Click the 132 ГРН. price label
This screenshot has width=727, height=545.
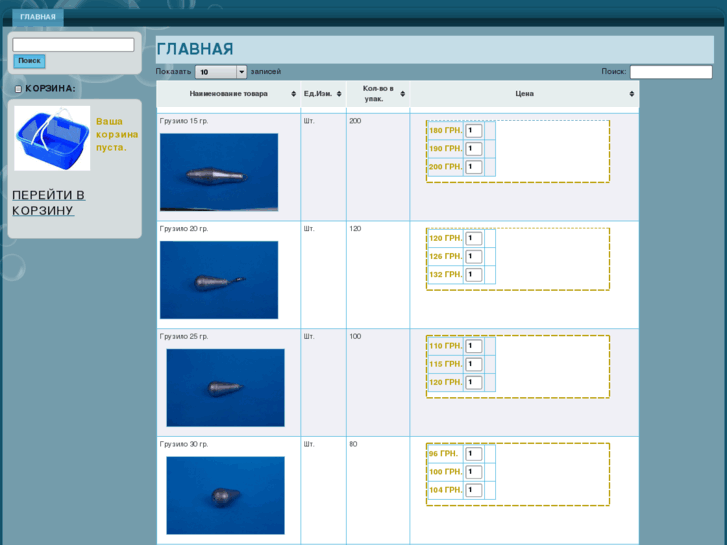pyautogui.click(x=446, y=274)
